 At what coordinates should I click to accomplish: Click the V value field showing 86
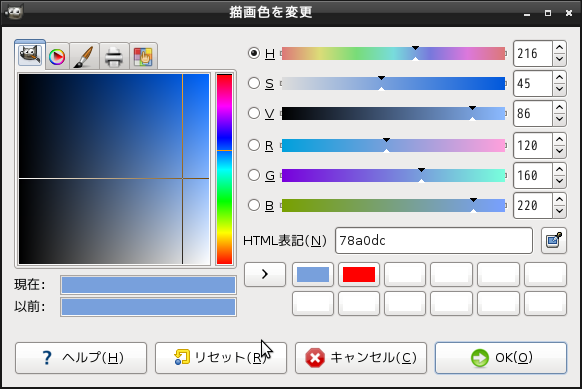[x=533, y=114]
